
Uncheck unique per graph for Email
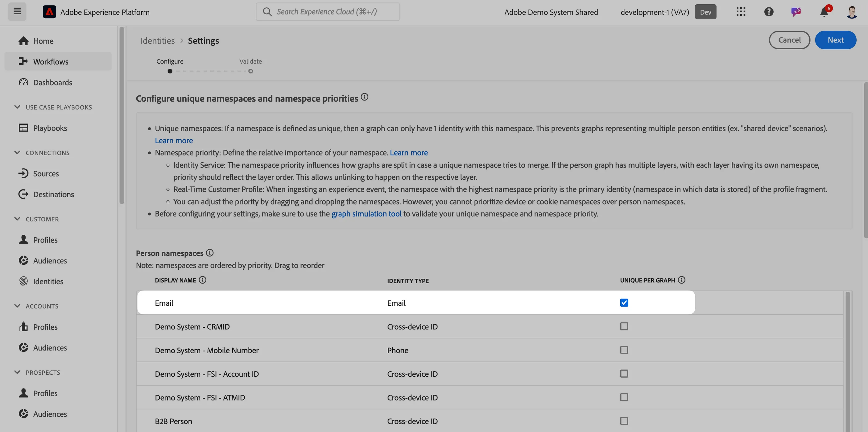624,303
